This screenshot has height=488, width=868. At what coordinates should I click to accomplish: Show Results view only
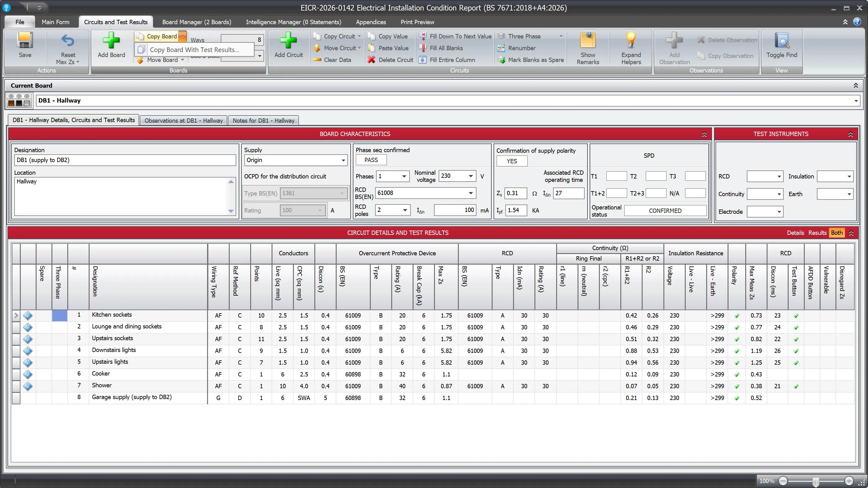click(817, 233)
